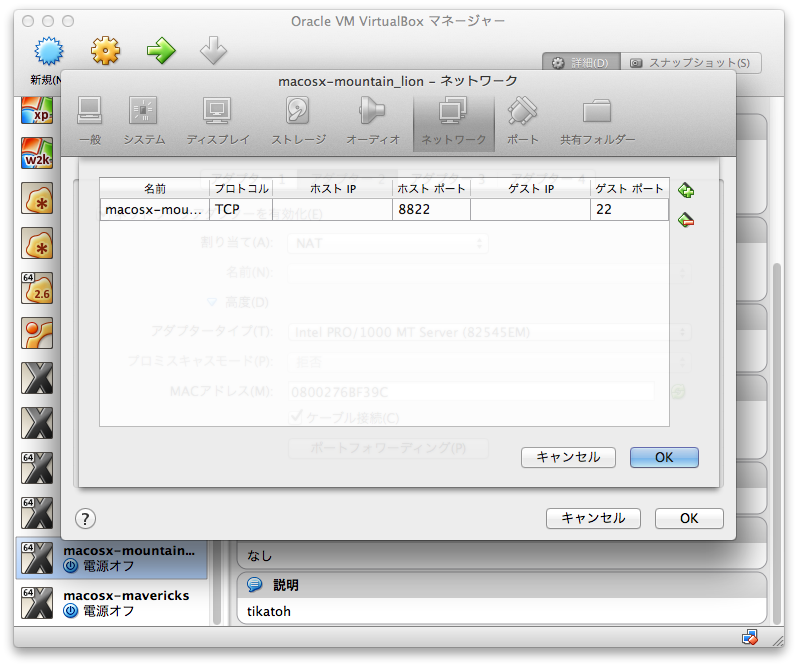
Task: Click the host port cell showing 8822
Action: (430, 210)
